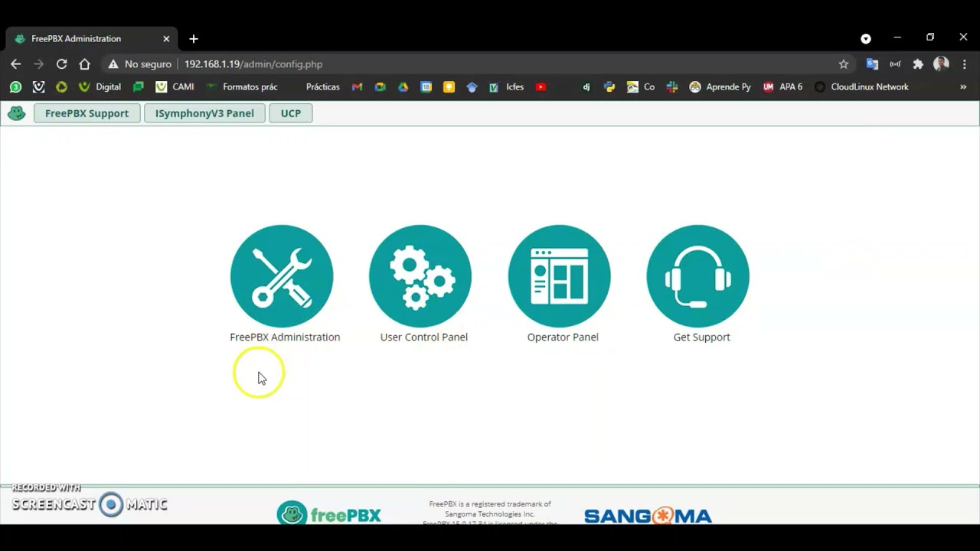The width and height of the screenshot is (980, 551).
Task: Open the Google Drive bookmark icon
Action: click(x=403, y=87)
